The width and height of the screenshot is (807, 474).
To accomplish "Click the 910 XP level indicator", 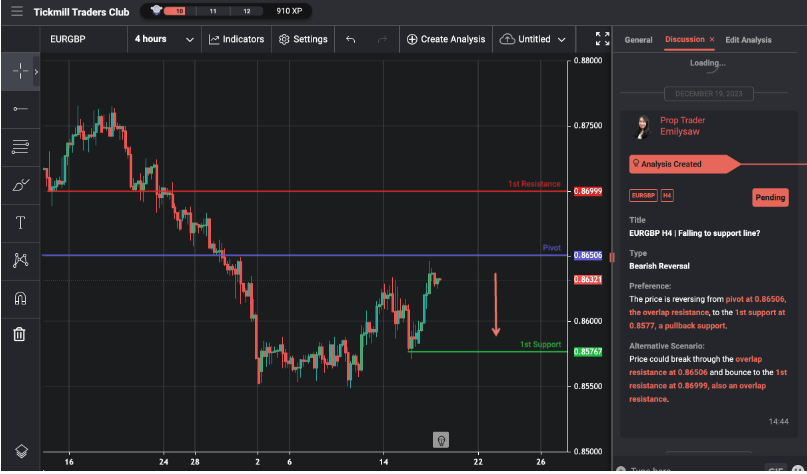I will [289, 11].
